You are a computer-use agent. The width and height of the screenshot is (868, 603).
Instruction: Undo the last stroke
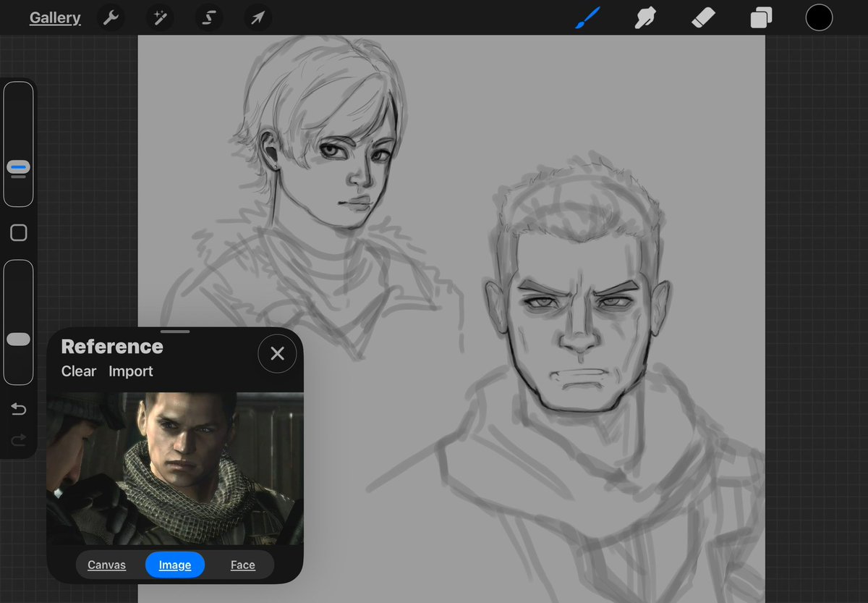click(x=19, y=410)
